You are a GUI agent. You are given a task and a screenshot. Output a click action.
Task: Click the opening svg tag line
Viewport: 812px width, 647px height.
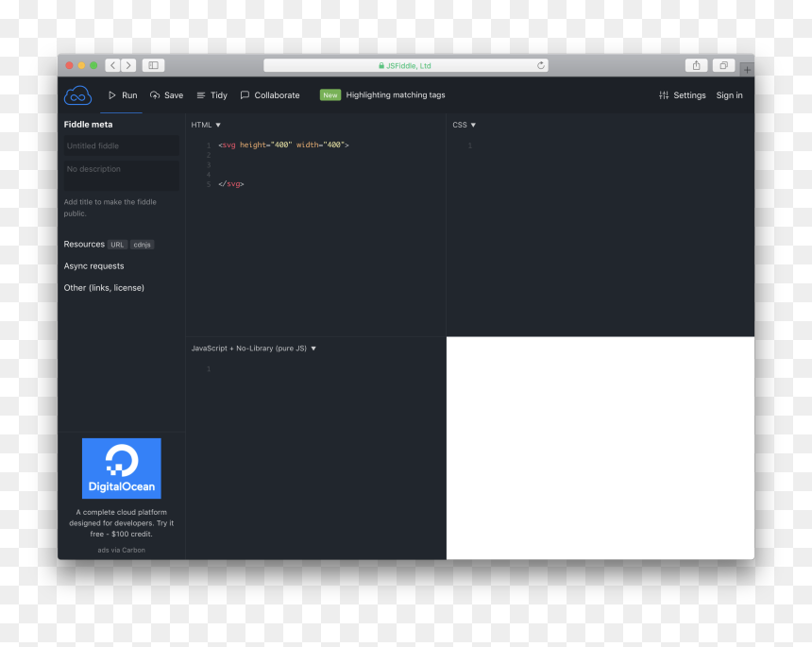[283, 145]
